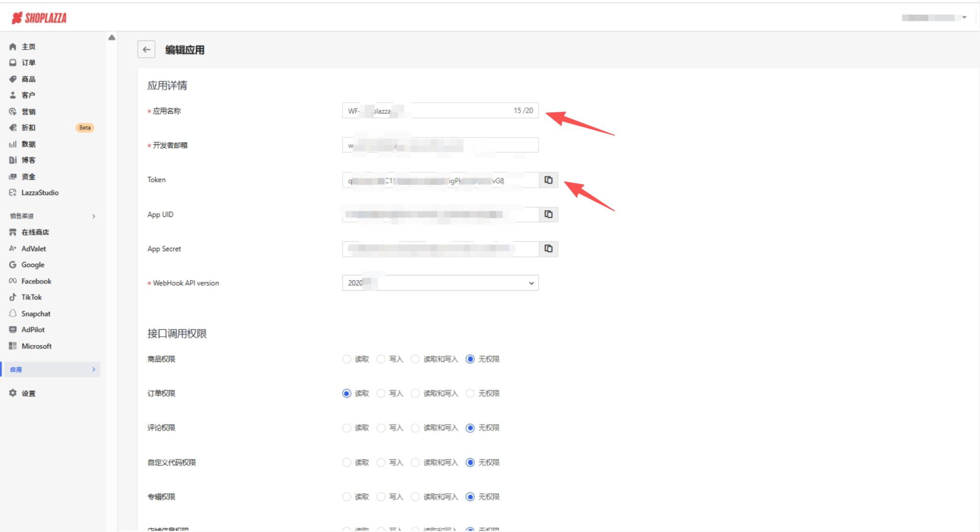This screenshot has width=980, height=532.
Task: Select 无权限 for 商品权限
Action: 470,359
